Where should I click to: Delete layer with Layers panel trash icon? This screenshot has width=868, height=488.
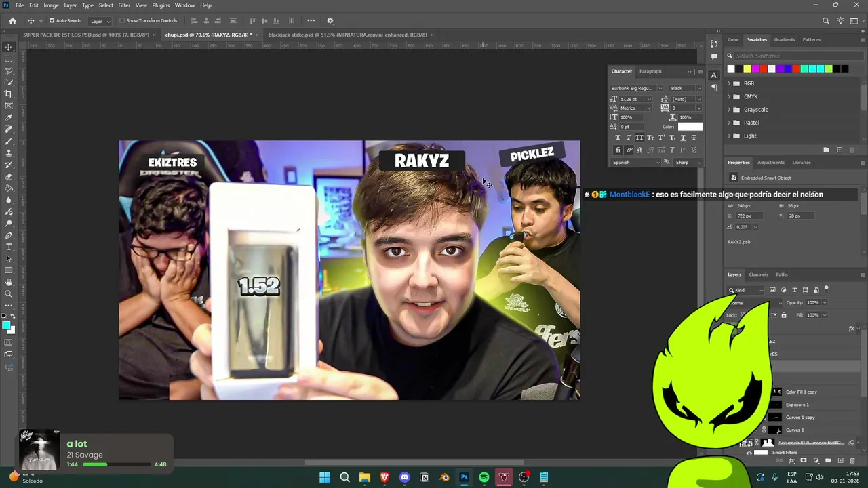tap(852, 460)
